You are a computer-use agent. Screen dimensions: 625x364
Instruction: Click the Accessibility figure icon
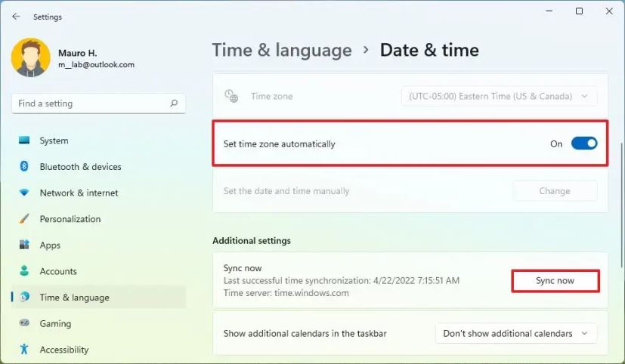[x=24, y=349]
